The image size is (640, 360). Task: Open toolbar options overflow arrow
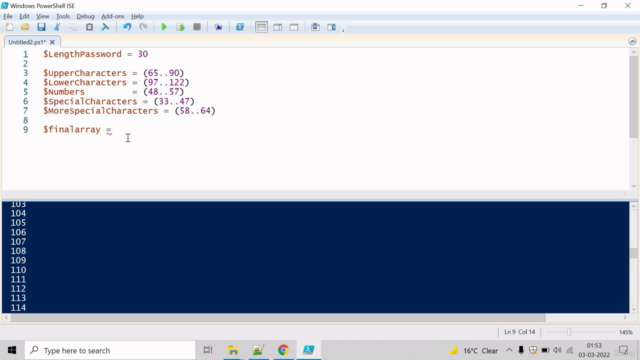click(x=343, y=29)
